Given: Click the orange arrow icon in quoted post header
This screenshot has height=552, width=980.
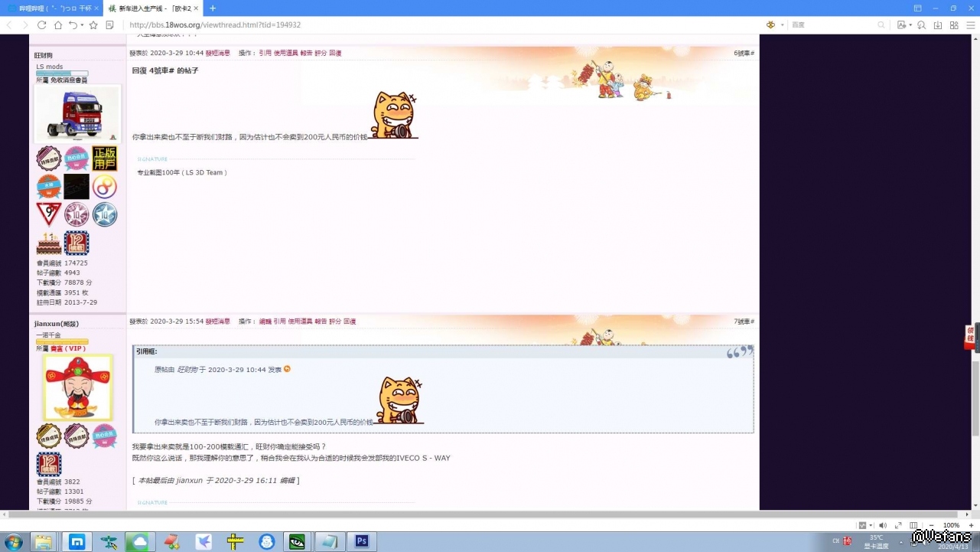Looking at the screenshot, I should point(288,369).
